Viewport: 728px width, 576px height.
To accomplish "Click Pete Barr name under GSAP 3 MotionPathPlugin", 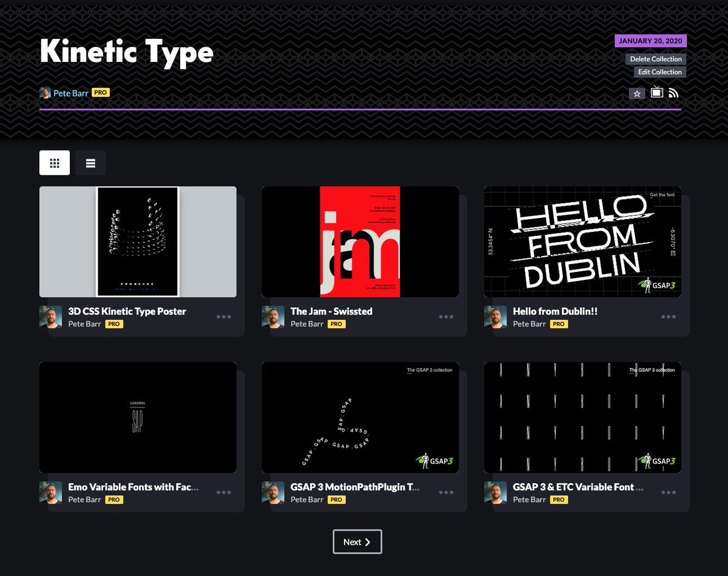I will [x=307, y=500].
